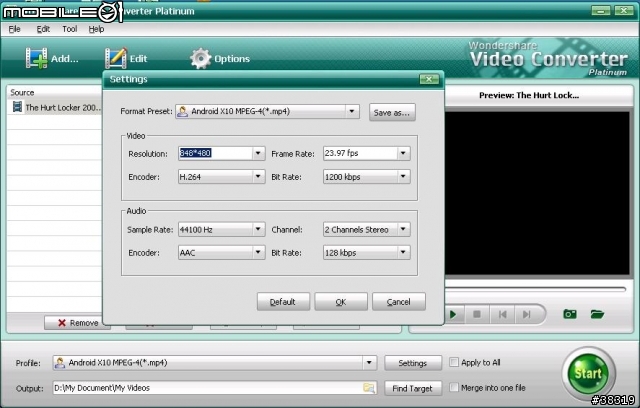Toggle the Apply to All checkbox
This screenshot has width=640, height=408.
click(x=453, y=362)
